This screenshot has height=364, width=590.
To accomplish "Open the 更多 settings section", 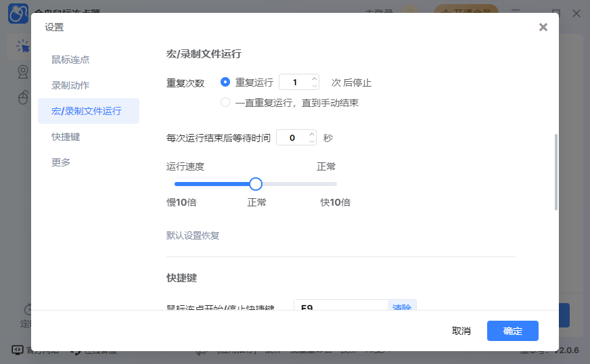I will pos(61,162).
